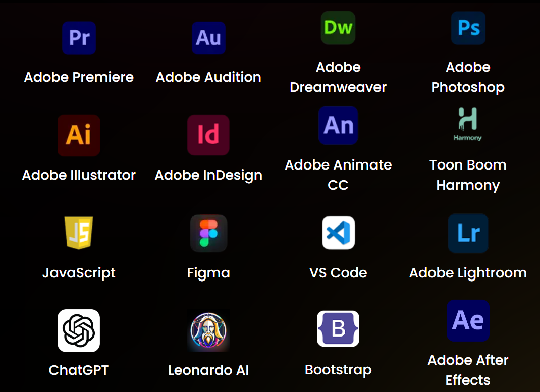Select the ChatGPT logo icon
This screenshot has height=392, width=540.
(79, 331)
